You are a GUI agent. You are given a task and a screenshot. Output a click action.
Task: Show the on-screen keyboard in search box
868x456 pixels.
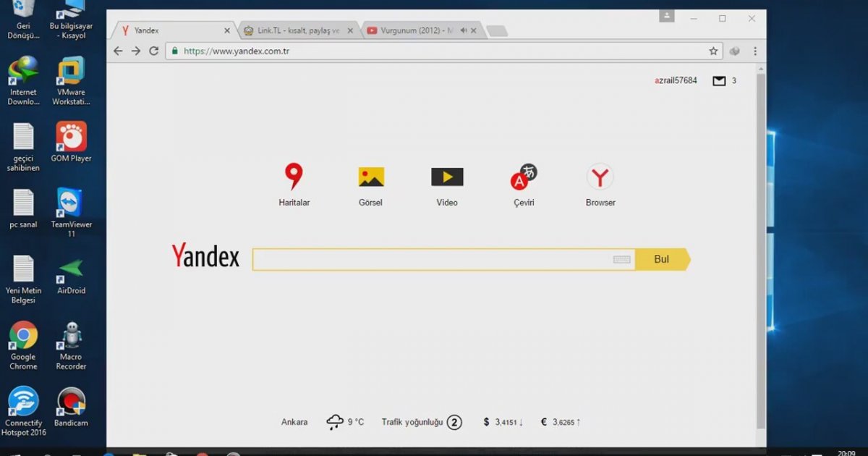click(x=621, y=259)
